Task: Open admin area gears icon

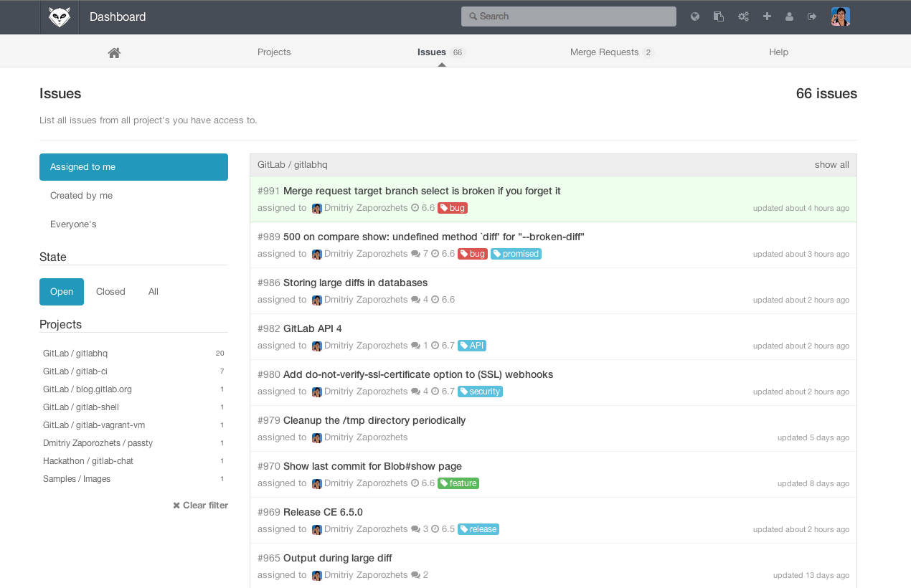Action: point(743,16)
